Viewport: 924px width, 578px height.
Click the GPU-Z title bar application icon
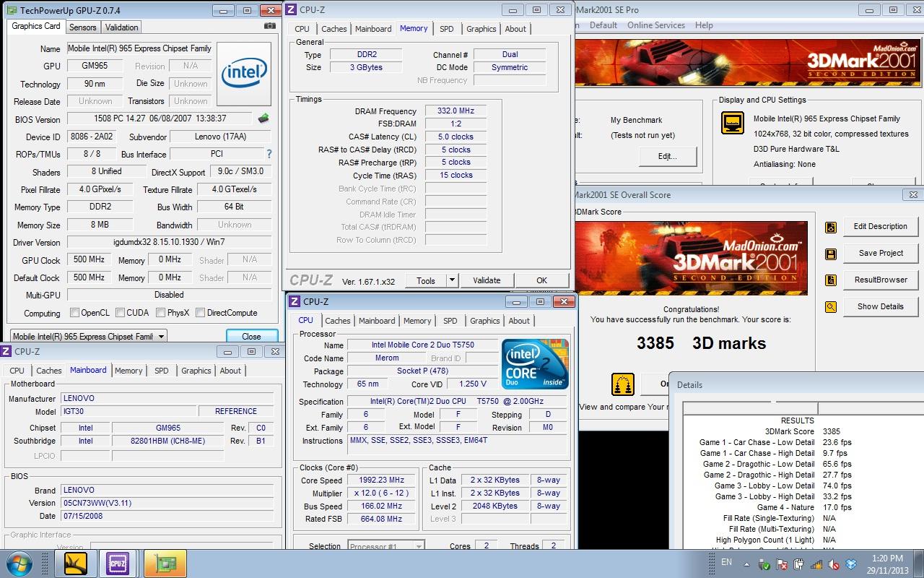click(10, 10)
